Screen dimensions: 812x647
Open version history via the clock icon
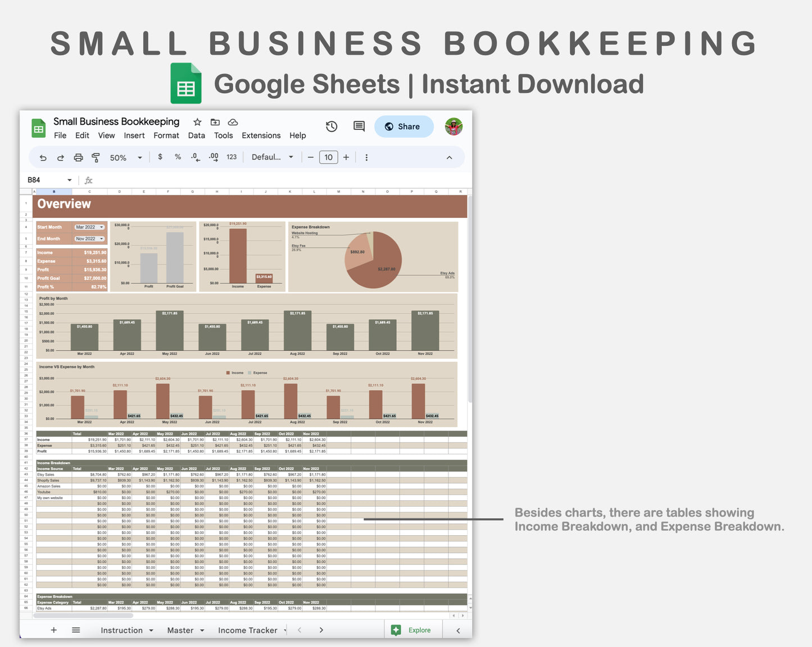click(x=332, y=126)
